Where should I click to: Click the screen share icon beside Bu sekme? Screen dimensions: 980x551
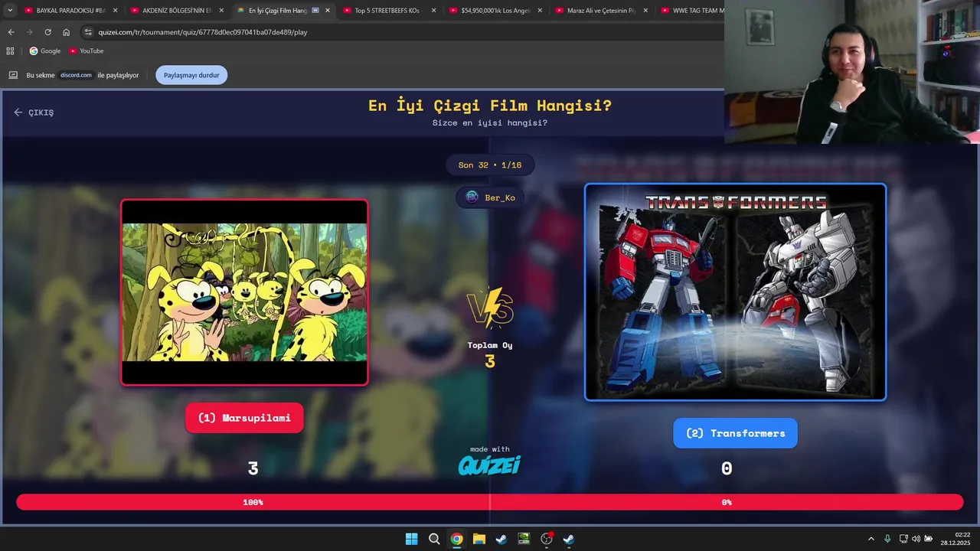click(13, 75)
